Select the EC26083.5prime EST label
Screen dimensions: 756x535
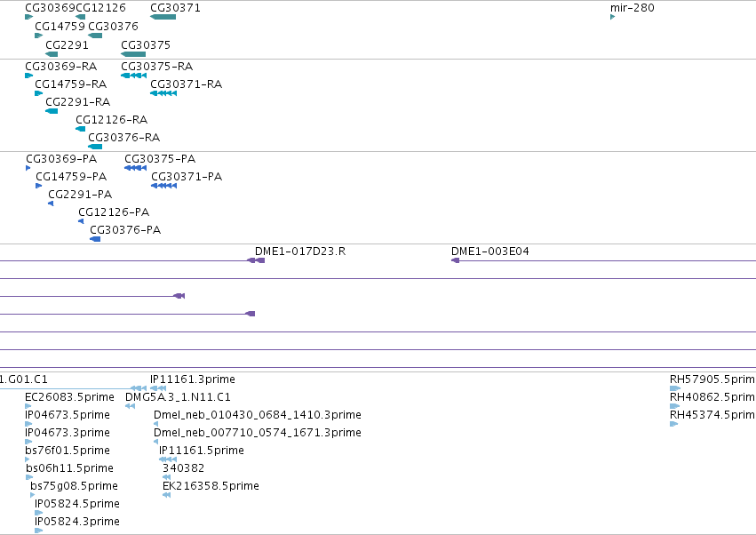69,397
